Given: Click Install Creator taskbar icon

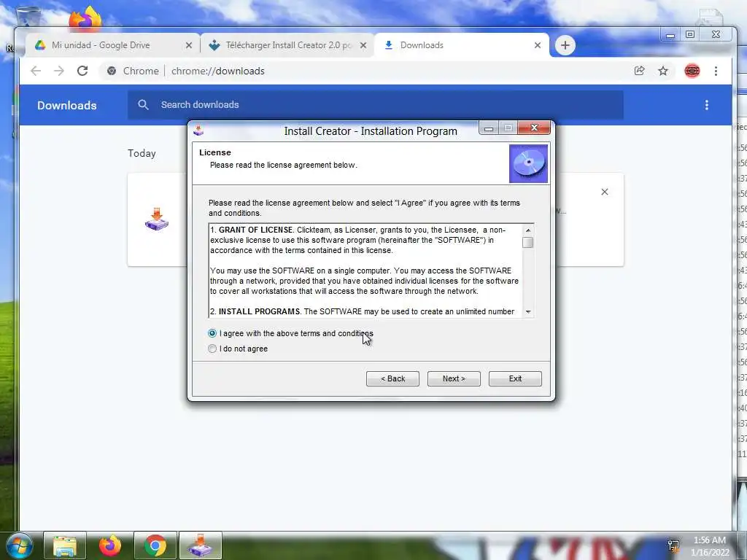Looking at the screenshot, I should (x=201, y=546).
